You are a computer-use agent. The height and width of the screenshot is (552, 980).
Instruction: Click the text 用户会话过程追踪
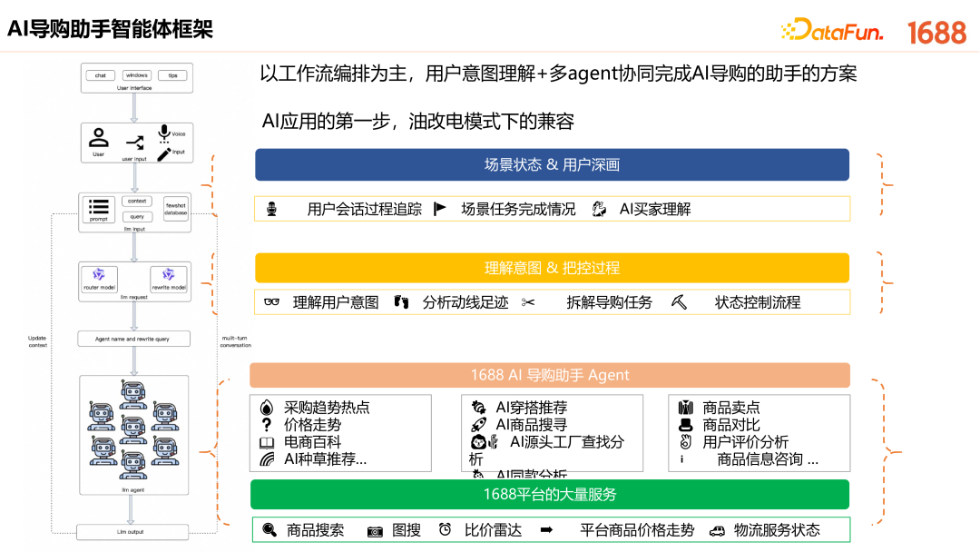[x=365, y=210]
